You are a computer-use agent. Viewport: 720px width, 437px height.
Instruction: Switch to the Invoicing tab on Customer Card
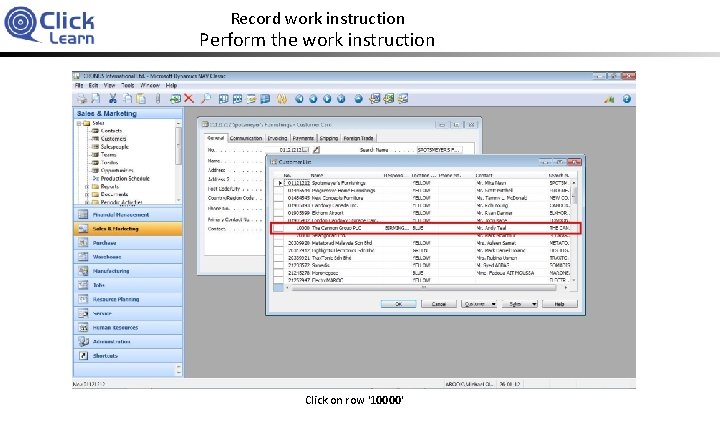[x=277, y=138]
